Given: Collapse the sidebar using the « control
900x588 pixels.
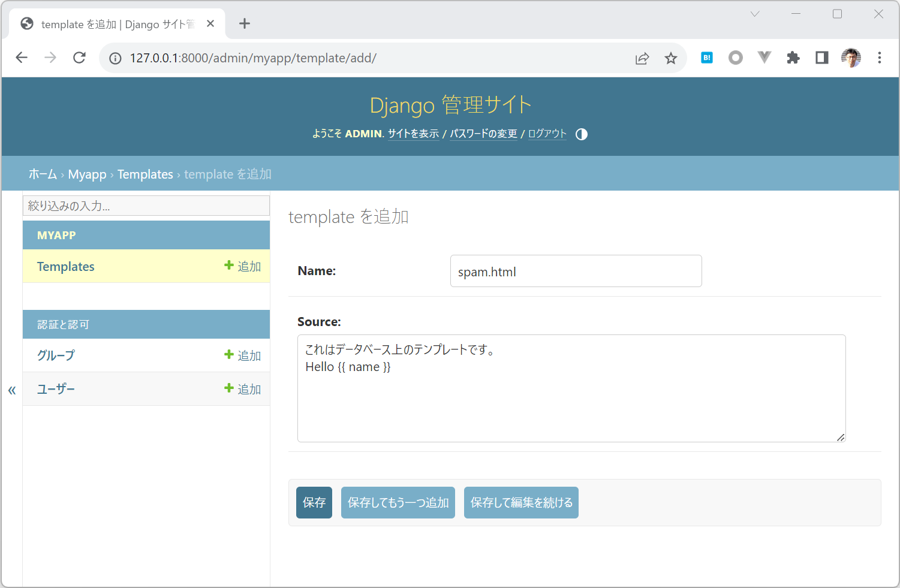Looking at the screenshot, I should click(12, 390).
